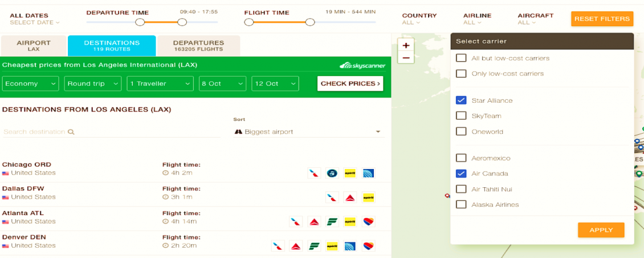Viewport: 644px width, 258px height.
Task: Enable the Only low-cost carriers checkbox
Action: [461, 74]
